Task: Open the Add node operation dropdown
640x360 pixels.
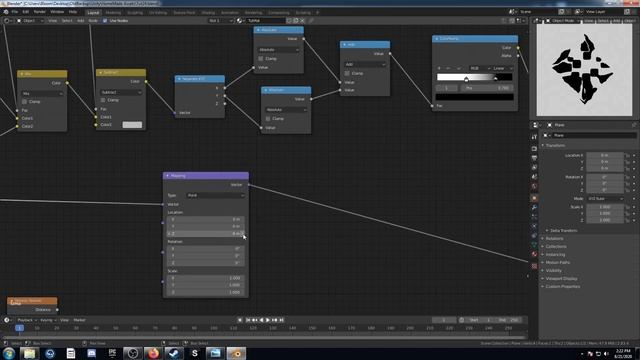Action: tap(365, 64)
